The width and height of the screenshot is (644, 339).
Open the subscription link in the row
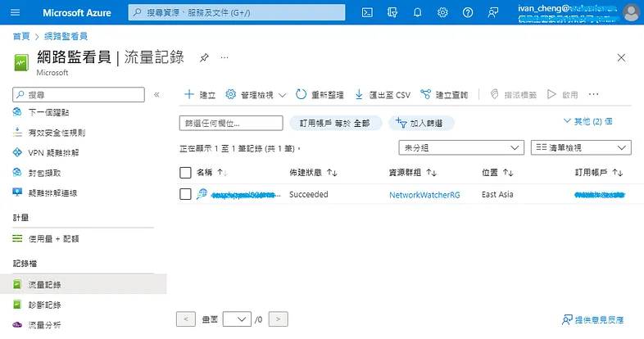coord(600,195)
